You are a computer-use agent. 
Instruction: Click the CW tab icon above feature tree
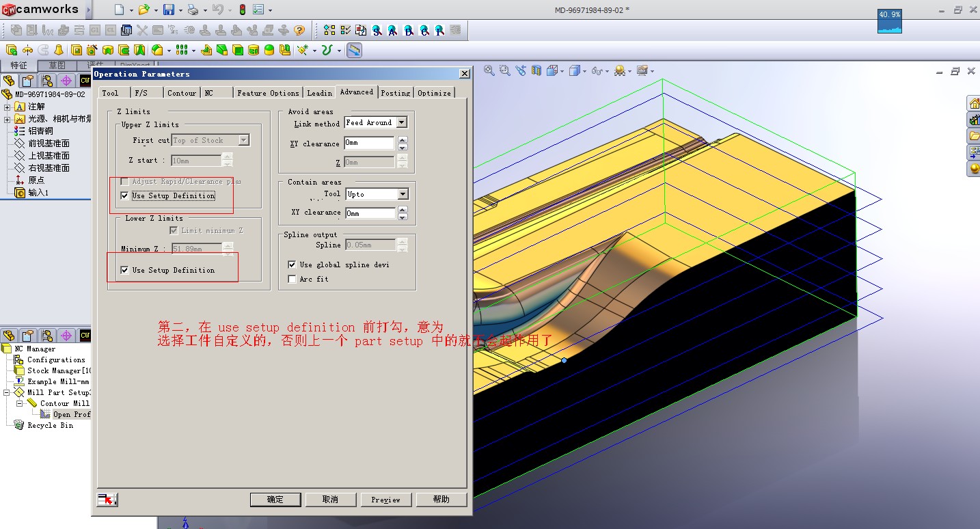(85, 81)
